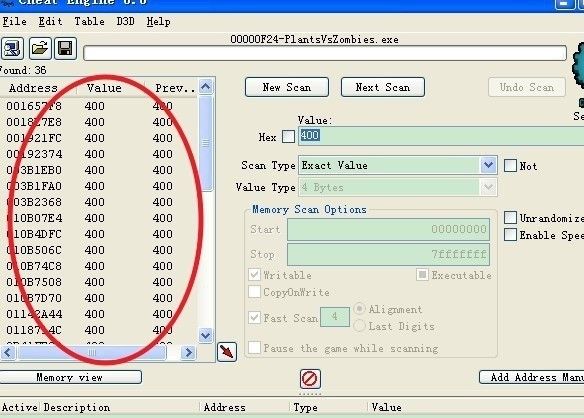
Task: Click the horizontal scrollbar thumb of address list
Action: [92, 352]
